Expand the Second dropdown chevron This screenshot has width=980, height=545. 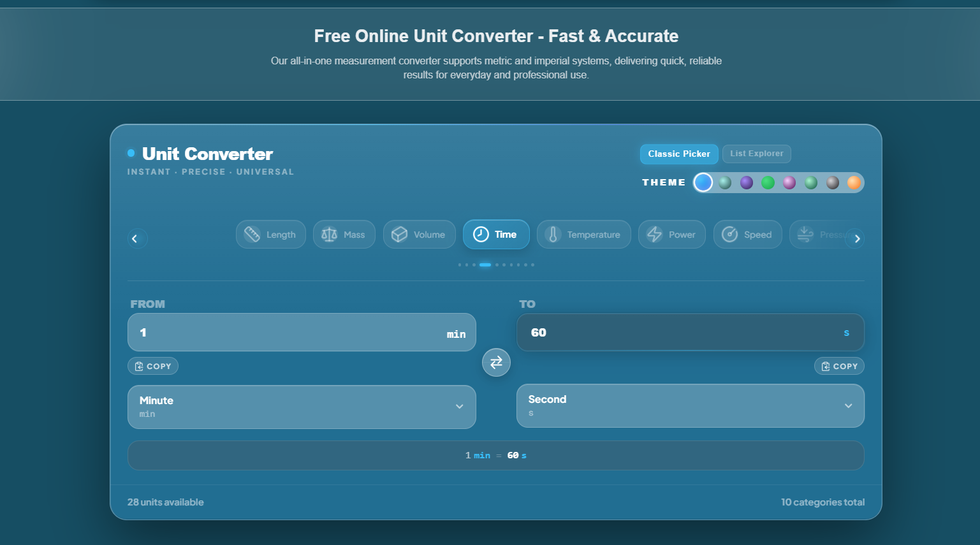[848, 405]
